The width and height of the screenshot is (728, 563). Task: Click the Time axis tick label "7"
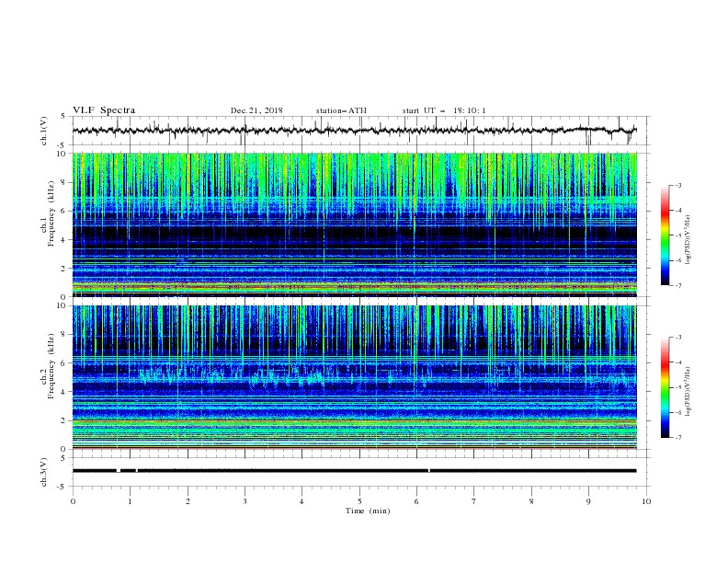click(474, 501)
